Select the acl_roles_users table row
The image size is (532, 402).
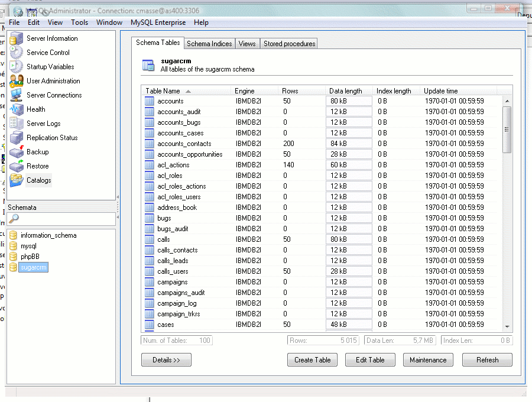pos(322,197)
